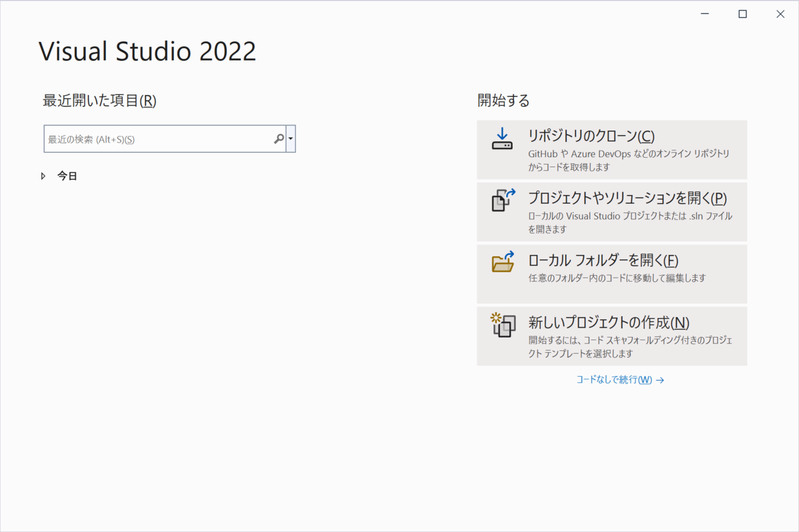Minimize the Visual Studio window

tap(704, 13)
